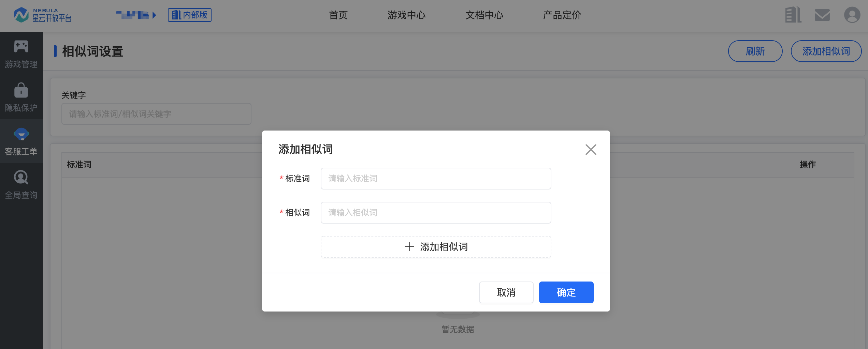868x349 pixels.
Task: Focus the 关键字 search input field
Action: point(156,114)
